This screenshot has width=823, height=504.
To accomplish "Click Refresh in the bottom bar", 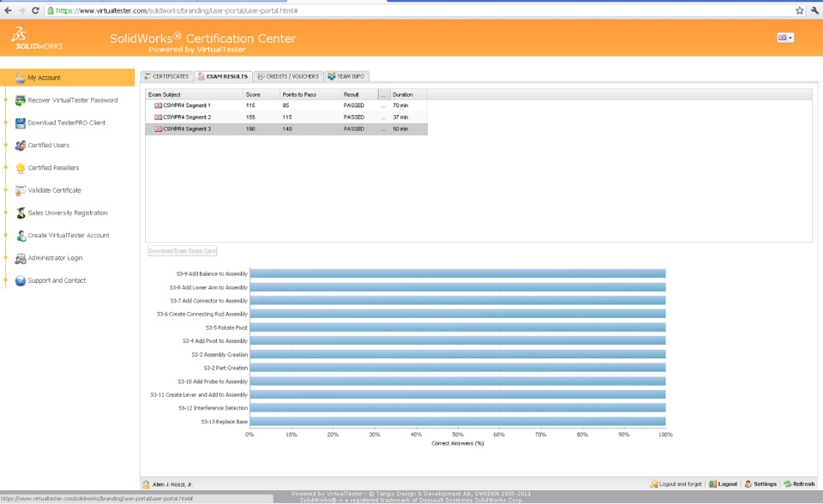I will click(799, 484).
